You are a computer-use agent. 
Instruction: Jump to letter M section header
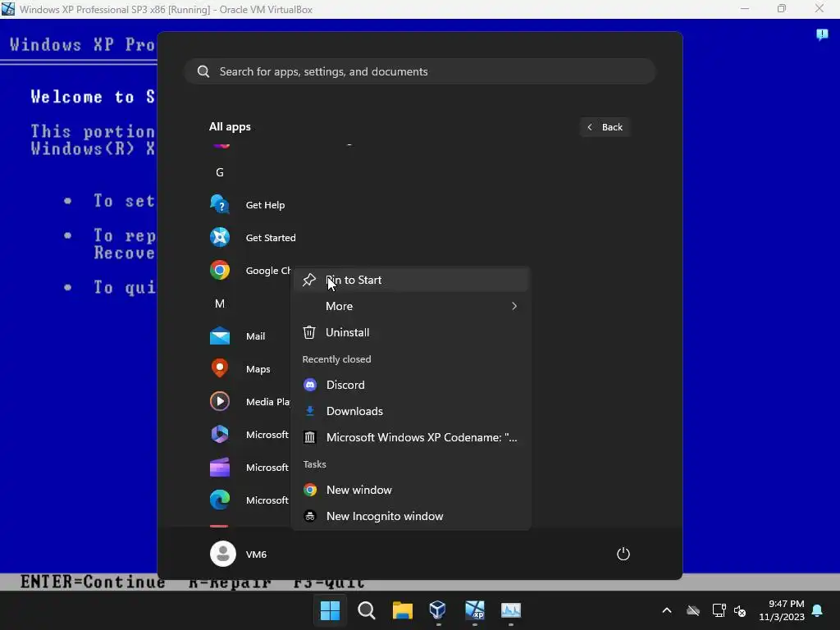pyautogui.click(x=220, y=304)
